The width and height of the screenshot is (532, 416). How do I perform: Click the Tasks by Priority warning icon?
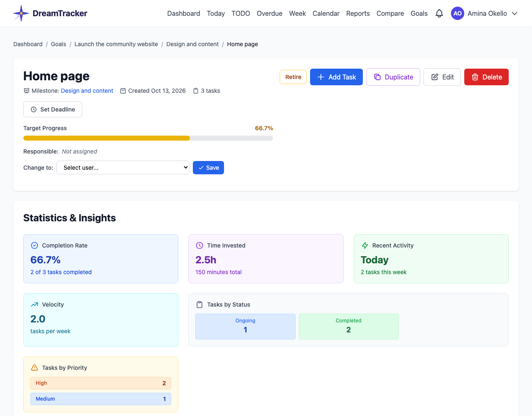tap(34, 368)
